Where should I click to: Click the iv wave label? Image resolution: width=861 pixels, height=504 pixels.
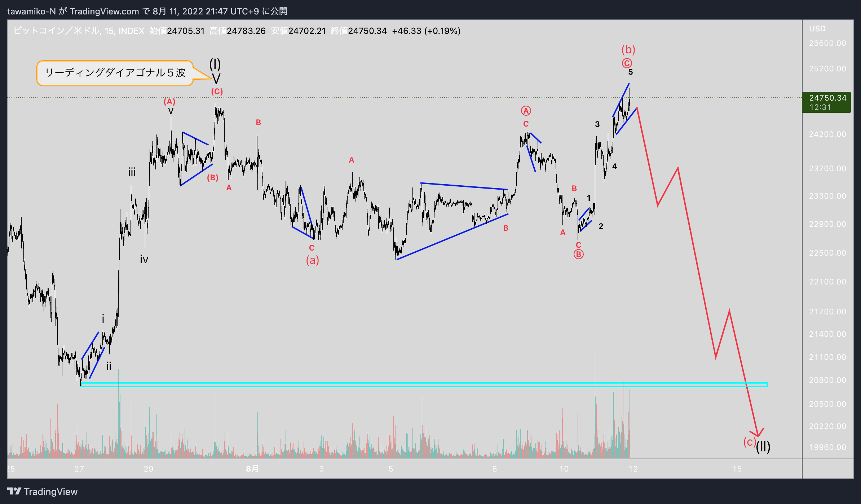[x=144, y=259]
